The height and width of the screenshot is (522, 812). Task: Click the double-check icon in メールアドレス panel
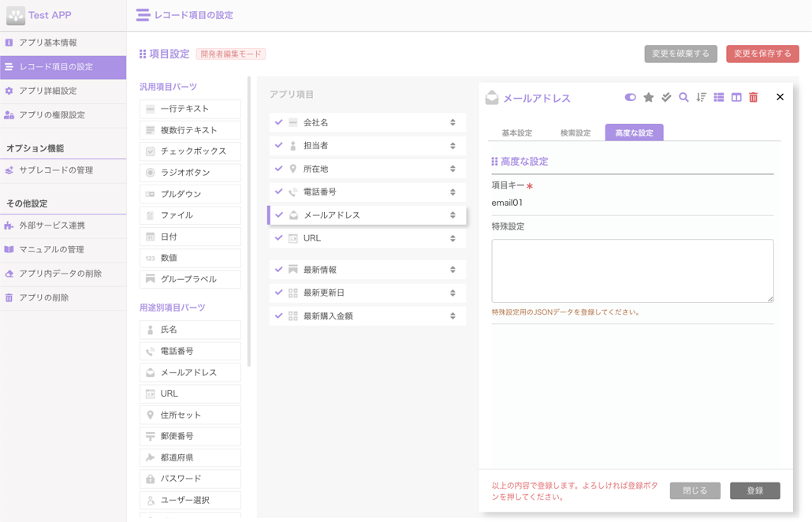pyautogui.click(x=666, y=97)
